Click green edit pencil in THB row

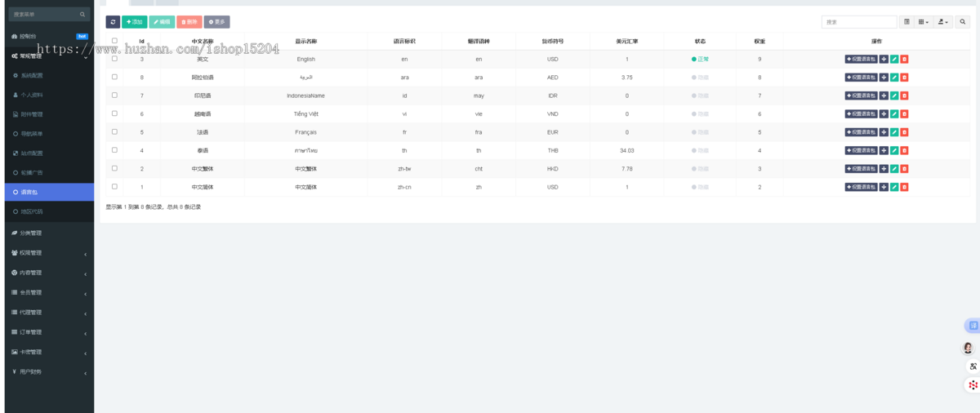click(894, 150)
